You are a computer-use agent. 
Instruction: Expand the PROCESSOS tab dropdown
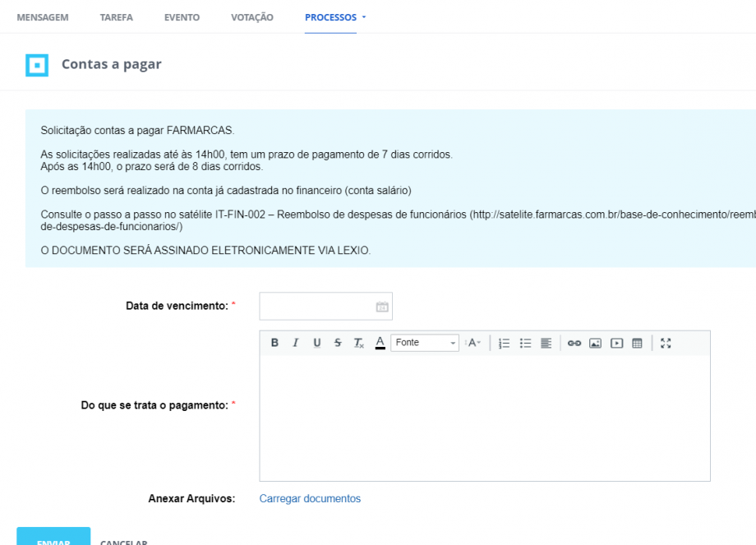click(335, 17)
